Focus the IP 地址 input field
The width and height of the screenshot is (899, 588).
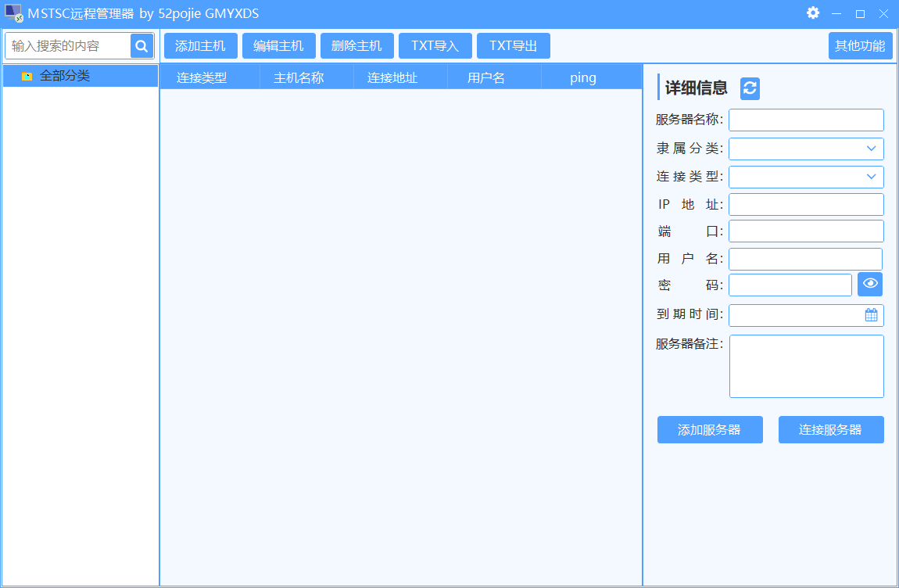806,204
